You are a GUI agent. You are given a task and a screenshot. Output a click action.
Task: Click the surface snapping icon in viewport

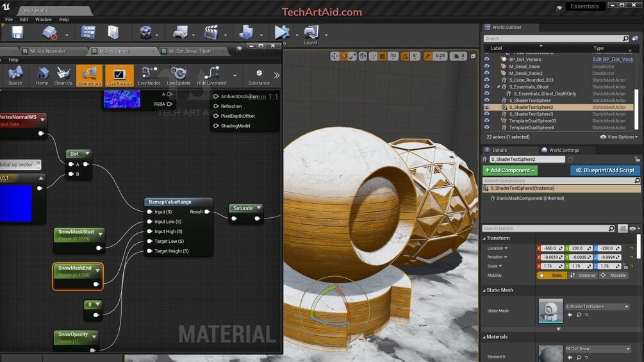click(374, 56)
